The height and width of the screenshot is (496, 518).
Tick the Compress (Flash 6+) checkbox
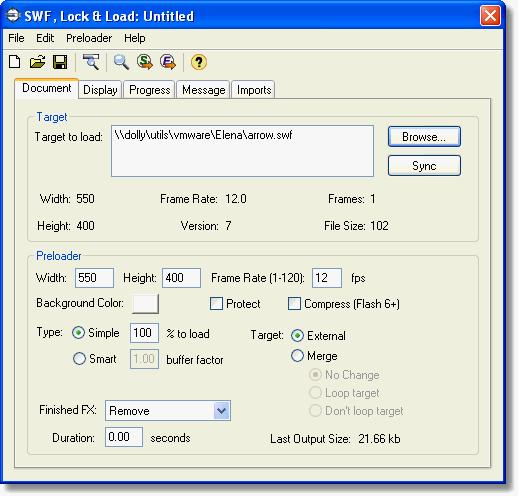[x=294, y=304]
